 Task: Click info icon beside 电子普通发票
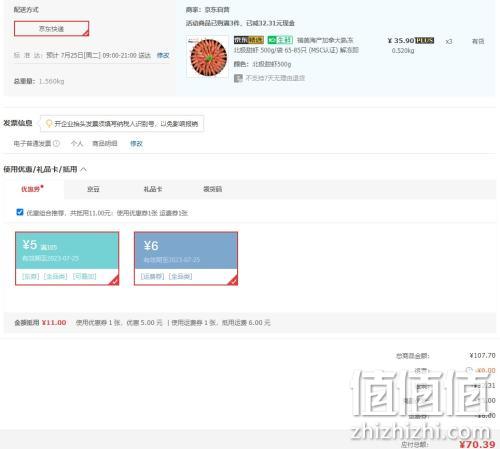click(x=56, y=143)
